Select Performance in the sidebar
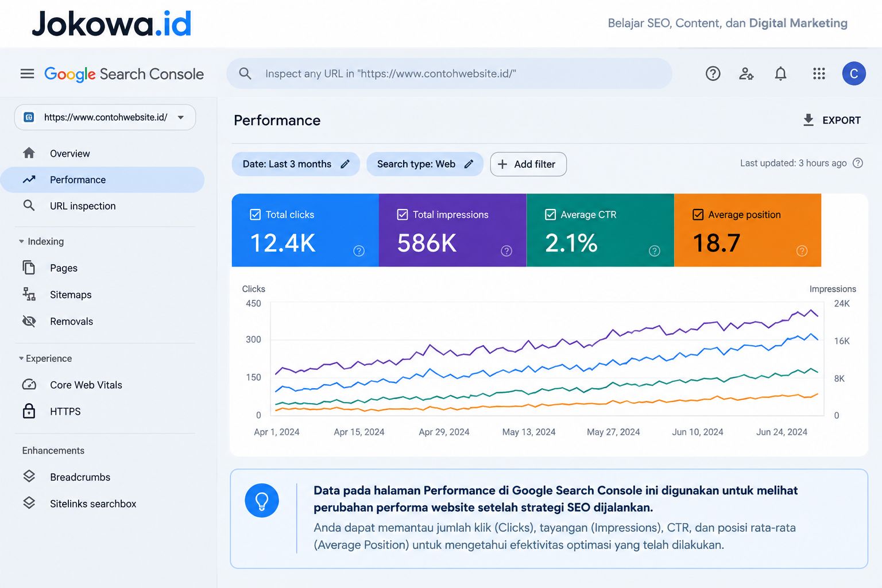The height and width of the screenshot is (588, 882). click(102, 180)
